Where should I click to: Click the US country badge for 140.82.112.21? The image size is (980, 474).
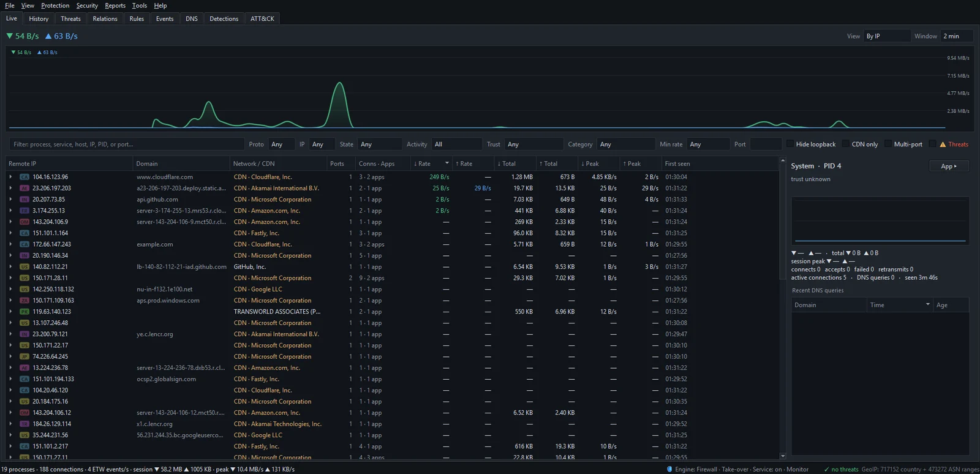pos(24,267)
